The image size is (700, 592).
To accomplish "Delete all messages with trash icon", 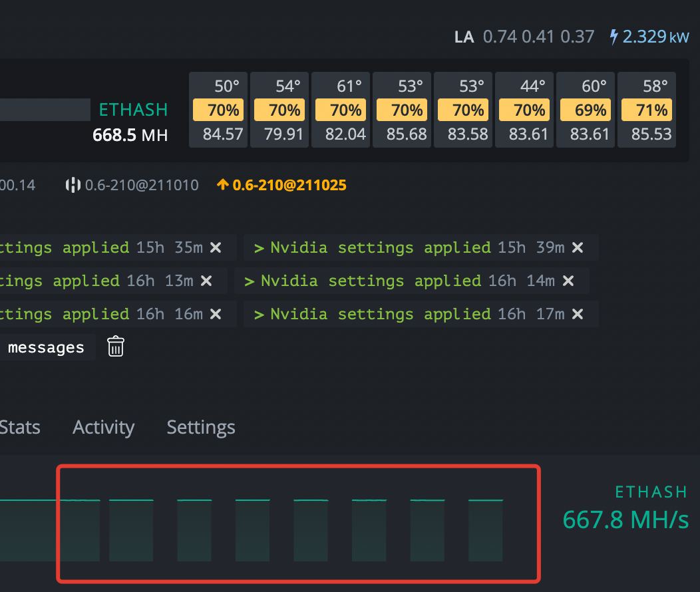I will [x=116, y=347].
